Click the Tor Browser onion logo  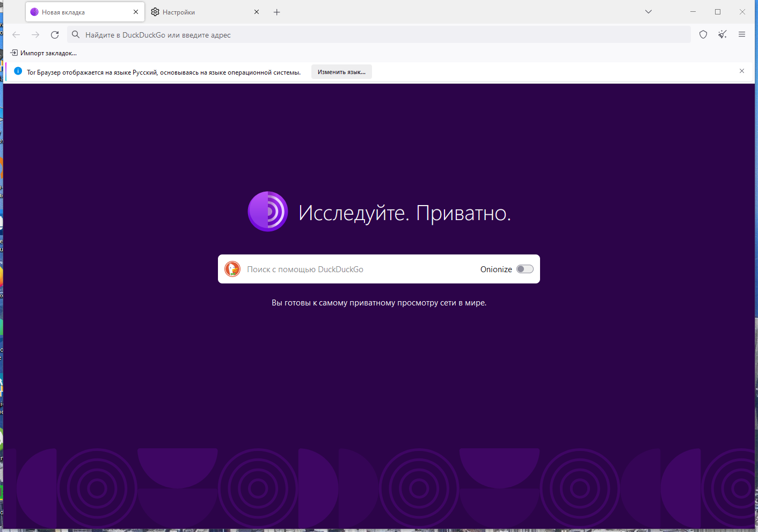(x=268, y=212)
